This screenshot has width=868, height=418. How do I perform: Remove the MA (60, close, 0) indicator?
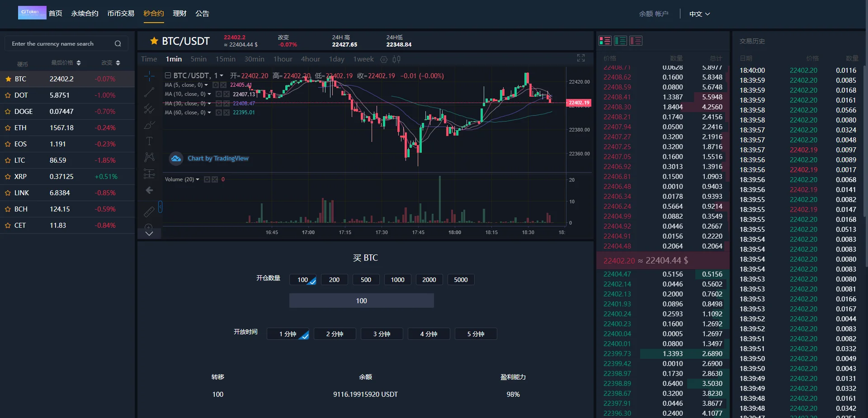pyautogui.click(x=226, y=113)
